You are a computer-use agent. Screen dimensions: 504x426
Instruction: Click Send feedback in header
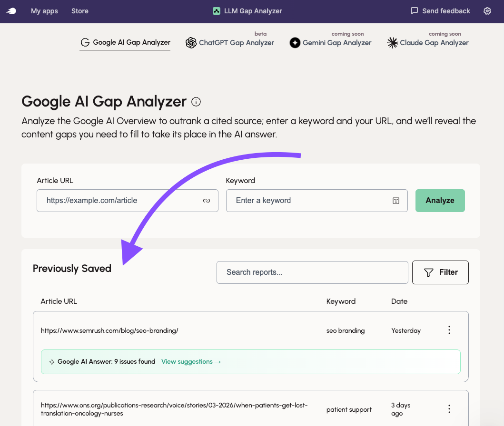click(x=440, y=11)
